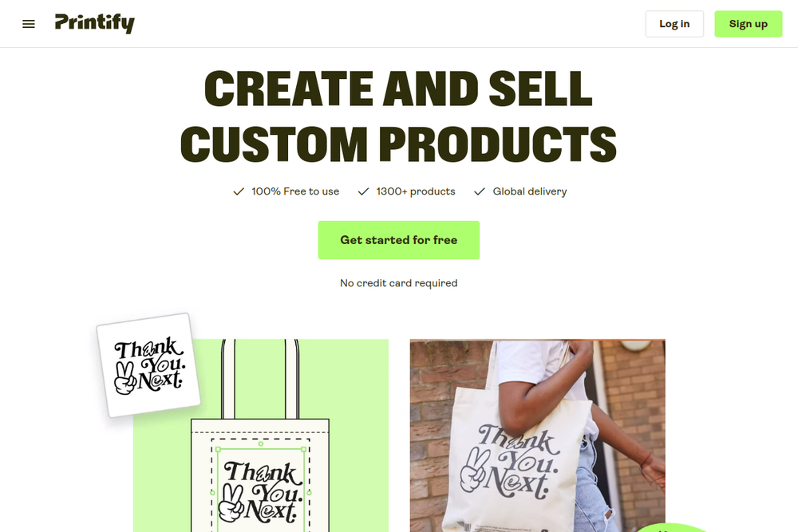Click the Log in button
This screenshot has width=798, height=532.
pyautogui.click(x=674, y=24)
